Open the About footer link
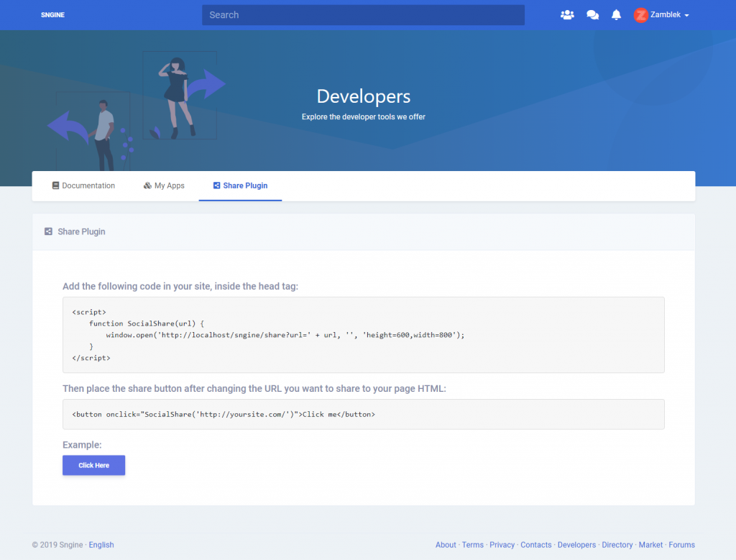This screenshot has width=736, height=560. pos(446,545)
